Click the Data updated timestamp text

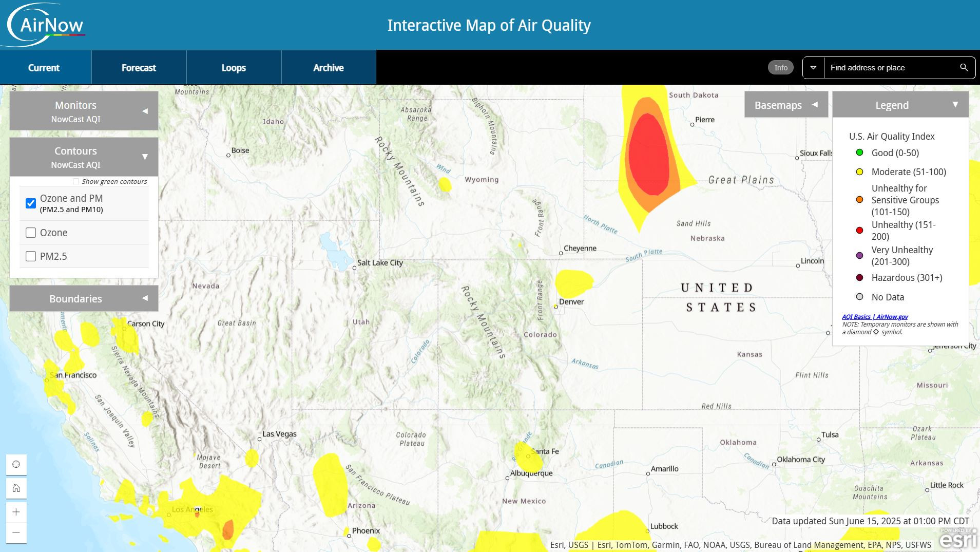coord(871,521)
